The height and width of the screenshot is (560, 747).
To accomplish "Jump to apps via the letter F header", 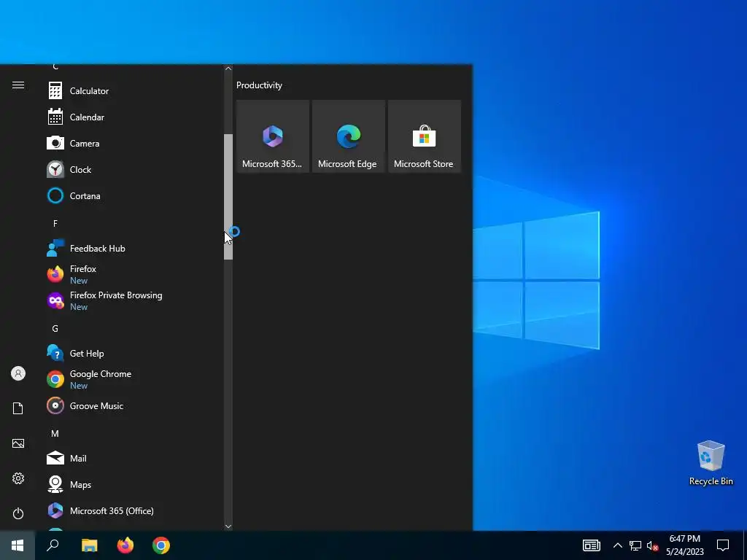I will pos(55,223).
